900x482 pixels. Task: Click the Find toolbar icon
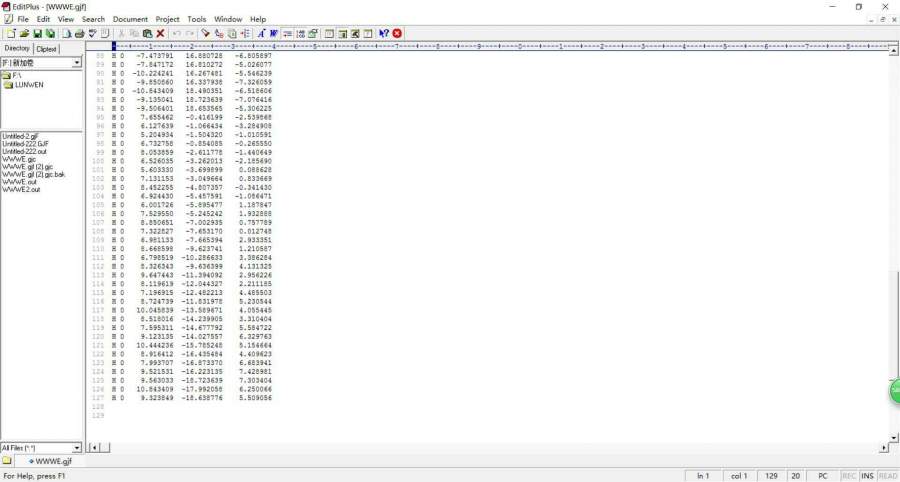tap(205, 33)
